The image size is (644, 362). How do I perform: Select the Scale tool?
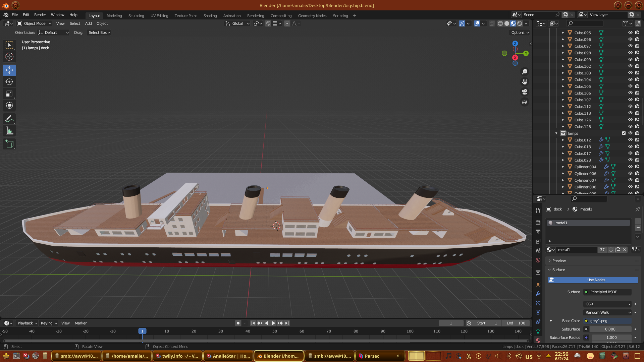9,94
